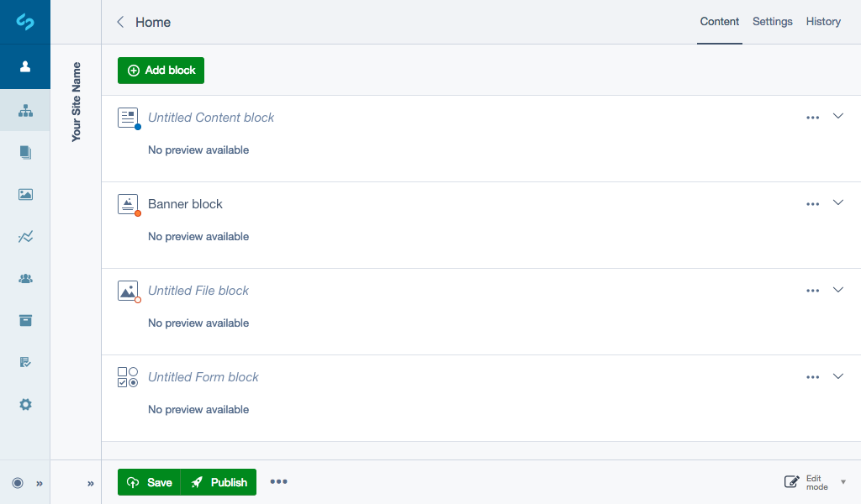Open the media library icon
The height and width of the screenshot is (504, 861).
25,194
